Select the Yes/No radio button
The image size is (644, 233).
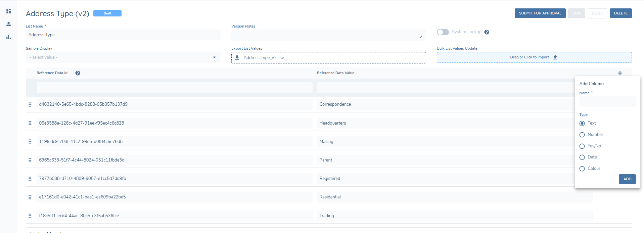[x=582, y=146]
